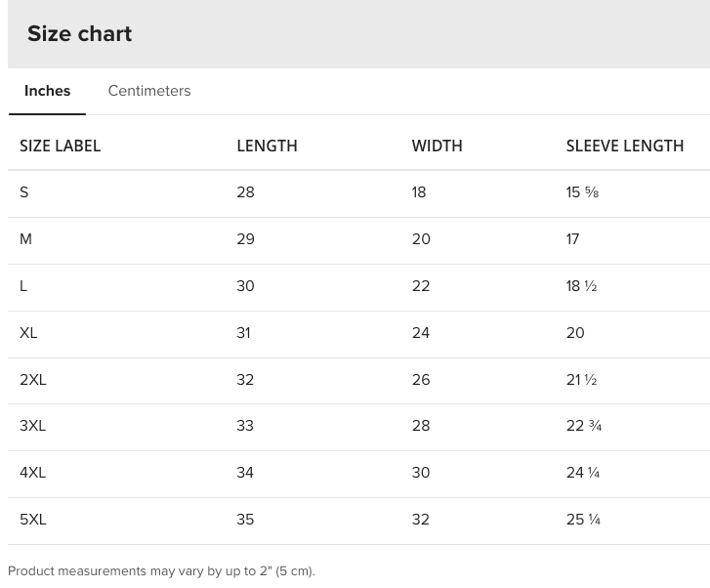Select the M size label cell
The width and height of the screenshot is (710, 588).
point(26,239)
